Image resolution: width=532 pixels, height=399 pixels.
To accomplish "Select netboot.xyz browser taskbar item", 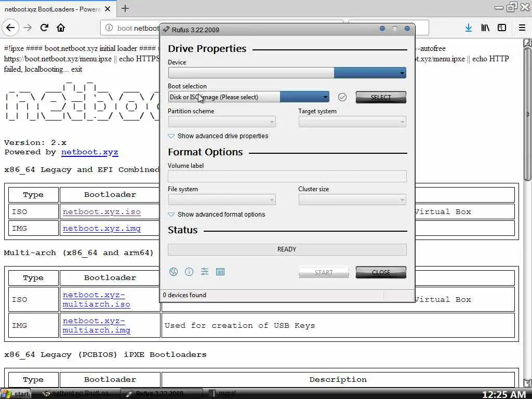I will tap(76, 394).
